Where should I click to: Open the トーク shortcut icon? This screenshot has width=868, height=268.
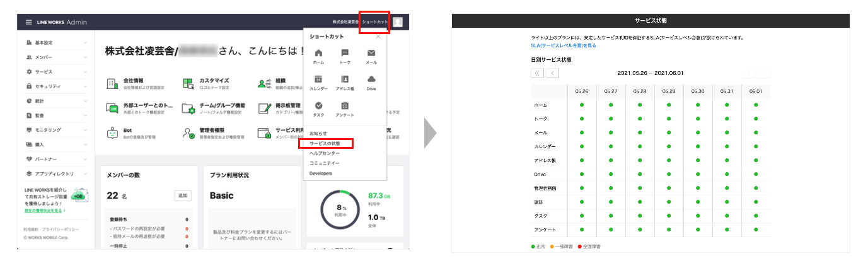tap(345, 54)
